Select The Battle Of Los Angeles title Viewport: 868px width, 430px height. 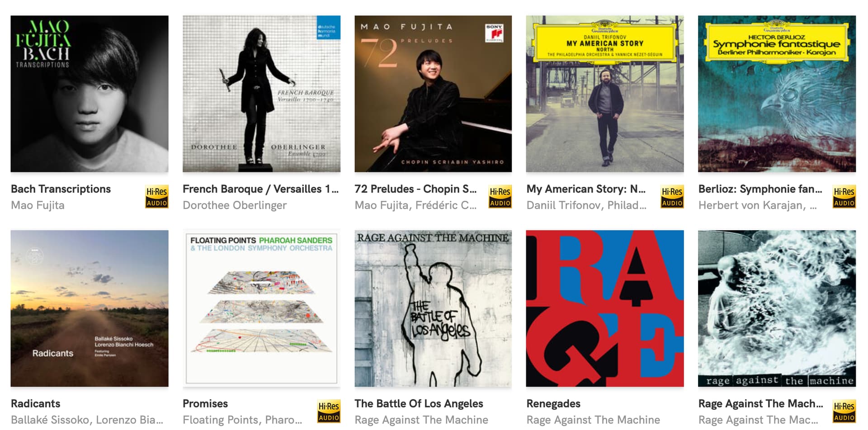coord(419,403)
